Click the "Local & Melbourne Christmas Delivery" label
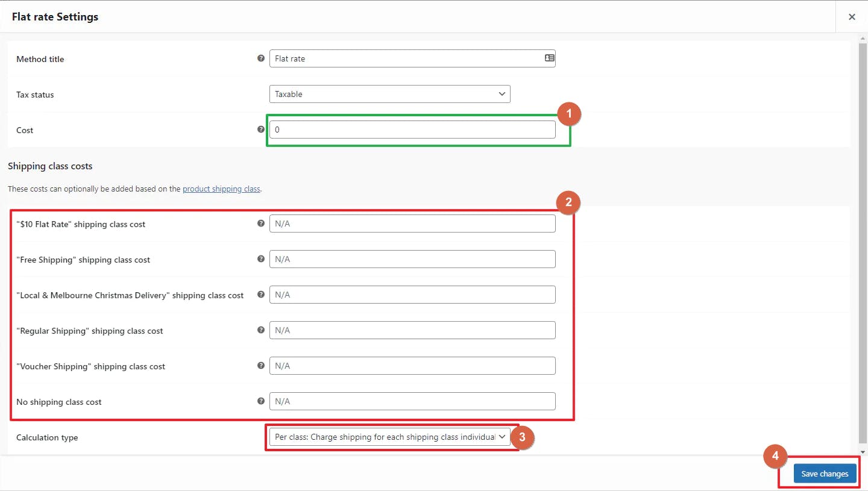The image size is (868, 491). coord(130,295)
